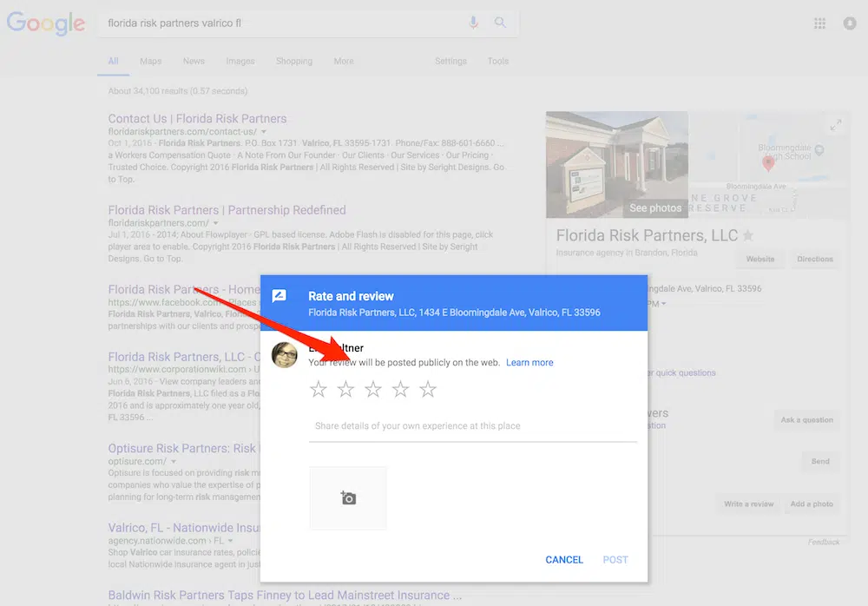Click the add photo camera icon
The image size is (868, 606).
348,498
